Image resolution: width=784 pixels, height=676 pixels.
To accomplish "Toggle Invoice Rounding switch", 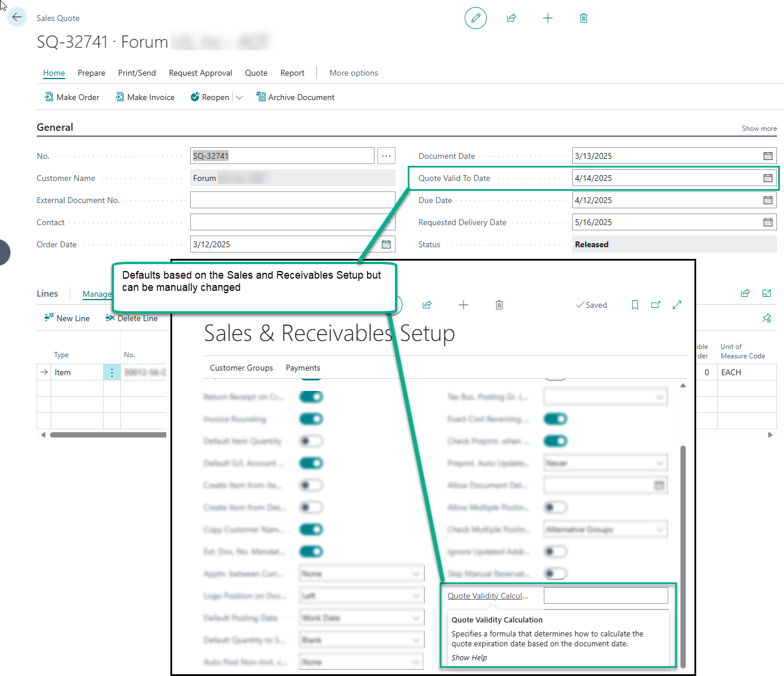I will (x=311, y=419).
